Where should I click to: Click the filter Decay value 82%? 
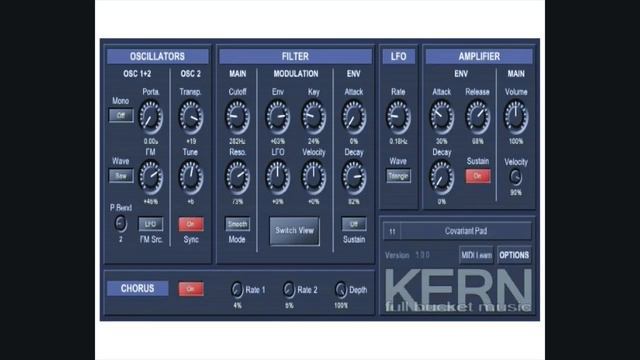353,202
